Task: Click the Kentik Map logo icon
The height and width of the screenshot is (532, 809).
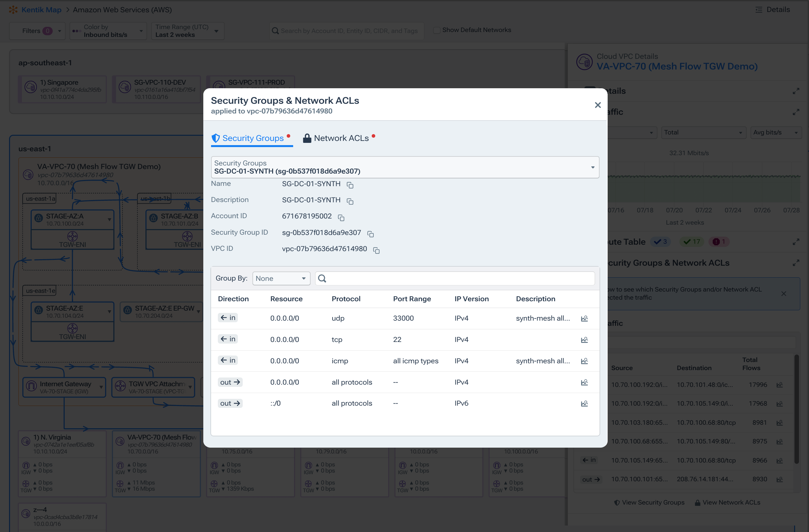Action: coord(13,9)
